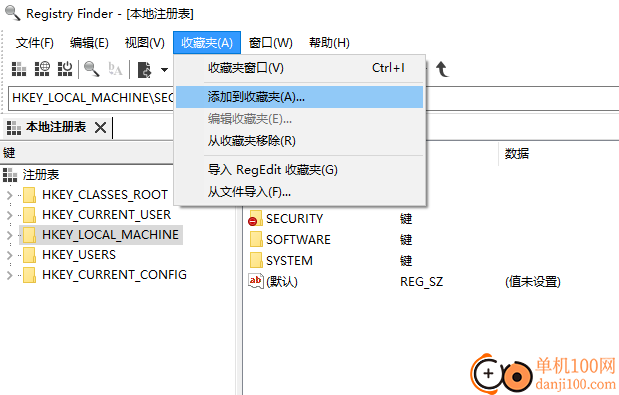
Task: Click the up-level arrow toolbar icon
Action: click(442, 69)
